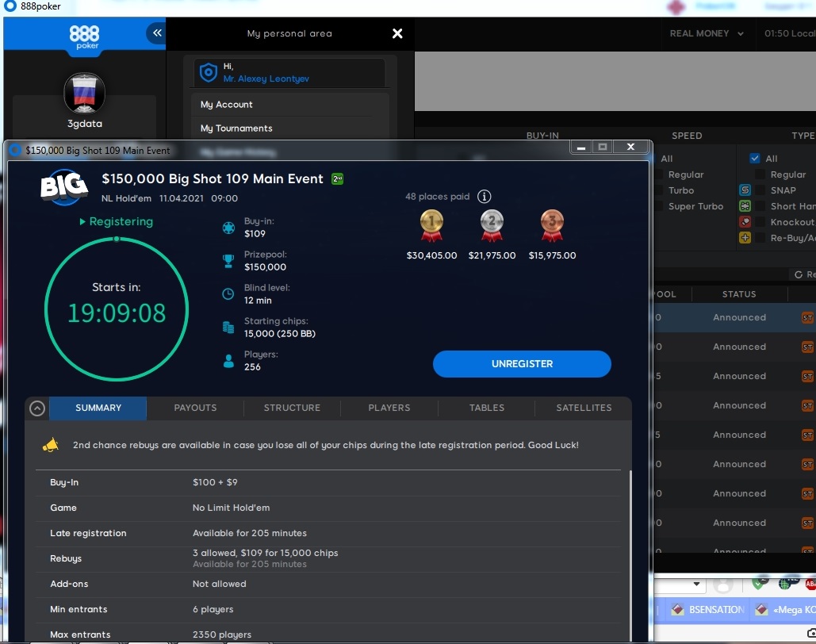Collapse the tournament details with the round chevron

[x=37, y=408]
